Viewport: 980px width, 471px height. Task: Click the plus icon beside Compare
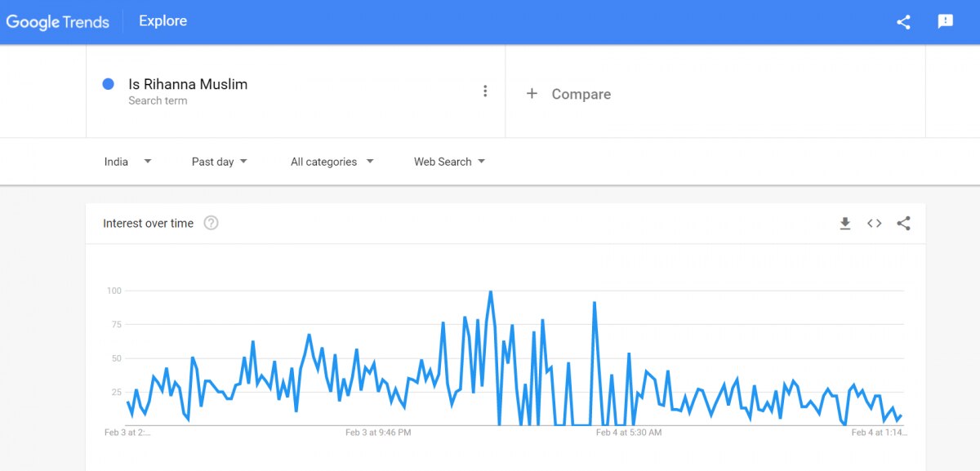(532, 94)
